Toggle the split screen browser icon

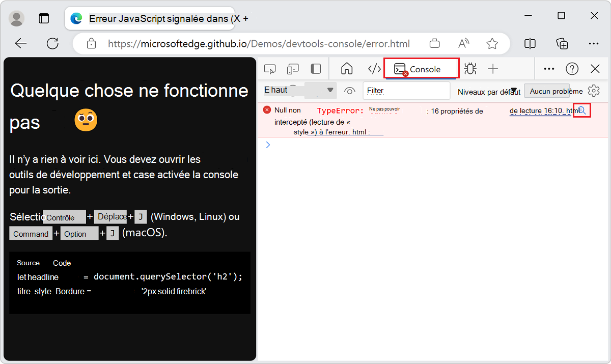tap(530, 43)
